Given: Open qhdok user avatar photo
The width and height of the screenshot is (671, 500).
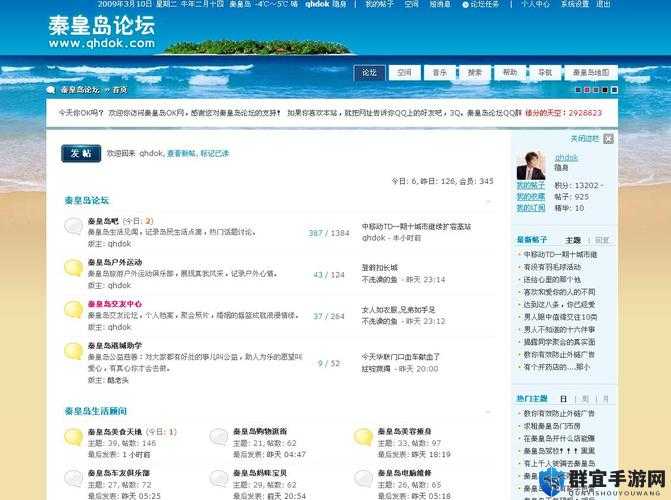Looking at the screenshot, I should click(x=531, y=166).
